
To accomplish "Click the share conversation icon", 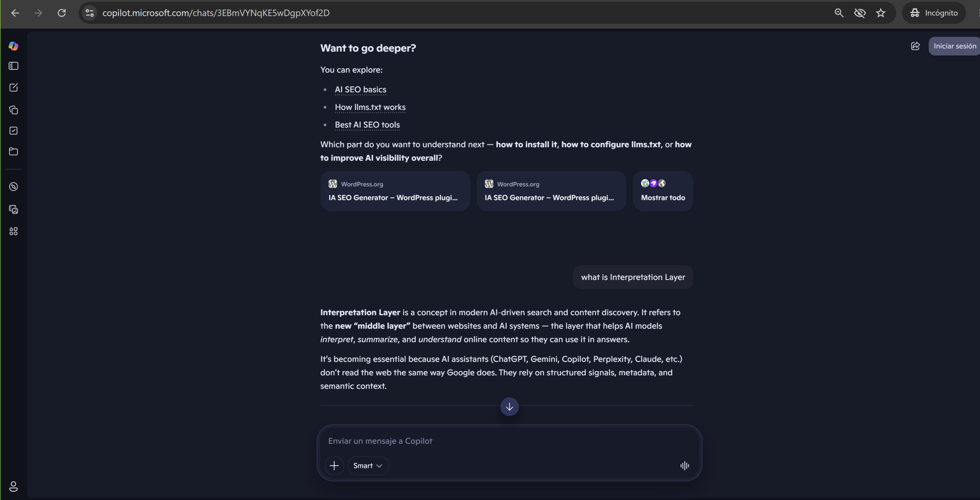I will pyautogui.click(x=915, y=46).
